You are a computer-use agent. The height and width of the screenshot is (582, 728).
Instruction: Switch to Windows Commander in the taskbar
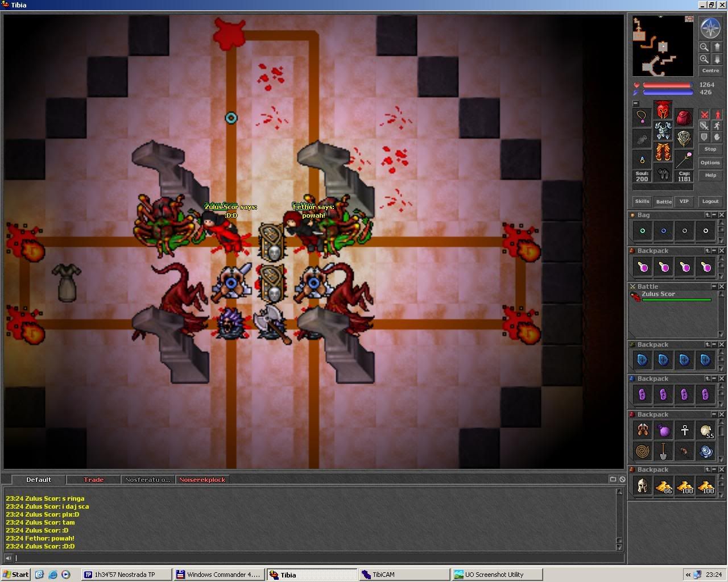pos(219,575)
